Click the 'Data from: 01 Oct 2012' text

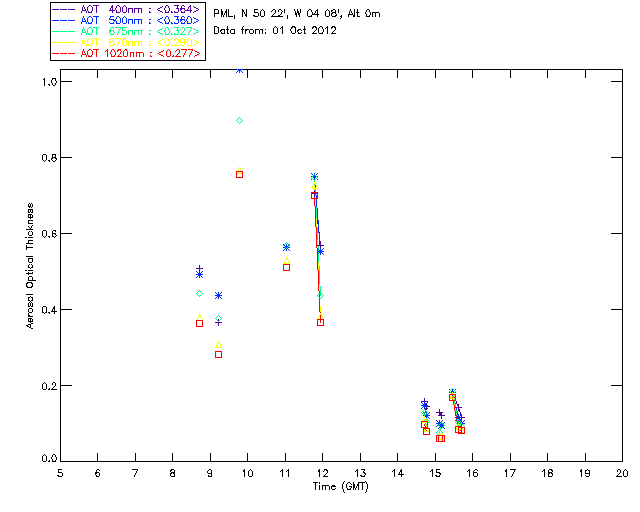pos(275,31)
